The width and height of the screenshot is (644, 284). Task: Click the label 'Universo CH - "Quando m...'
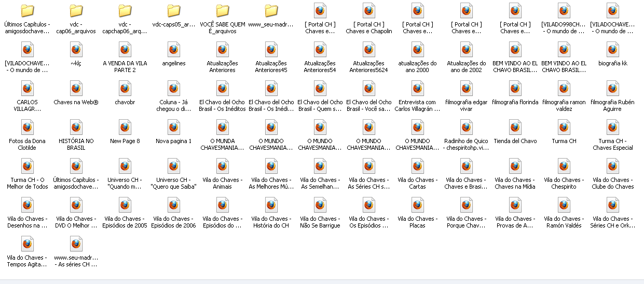[125, 183]
